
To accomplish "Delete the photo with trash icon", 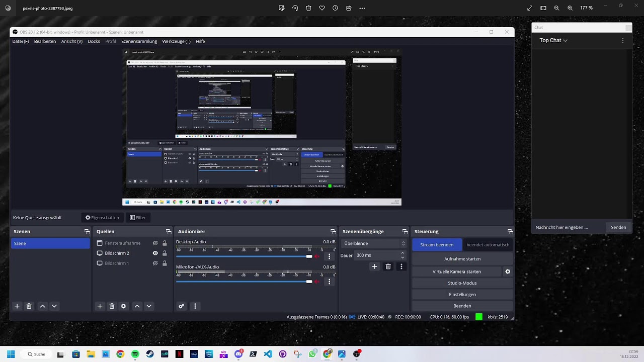I will tap(308, 8).
